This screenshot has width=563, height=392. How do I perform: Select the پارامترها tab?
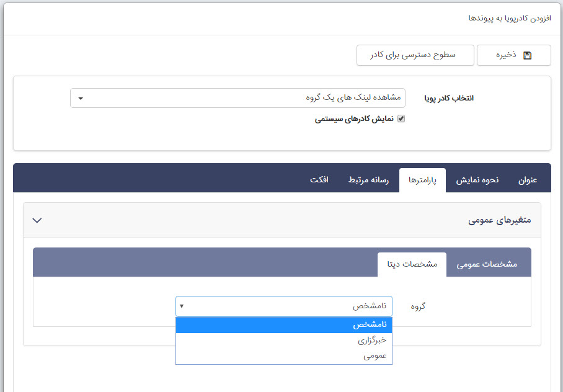click(422, 180)
